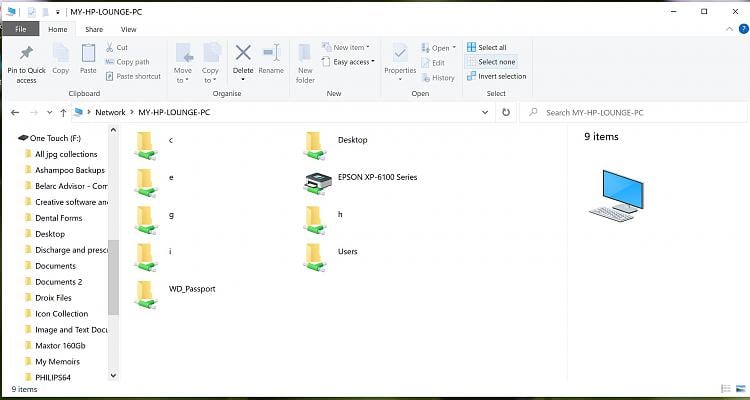Click the navigation pane scroll-down arrow
The width and height of the screenshot is (750, 400).
pos(113,376)
